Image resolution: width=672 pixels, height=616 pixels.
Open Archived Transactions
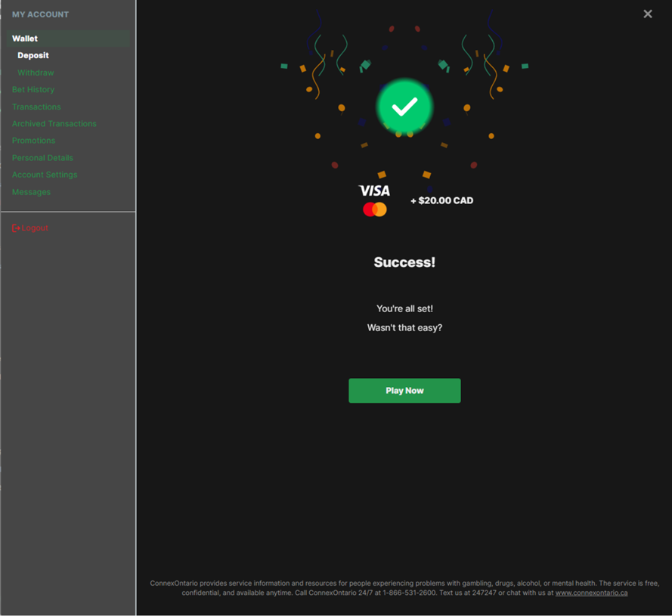point(54,123)
